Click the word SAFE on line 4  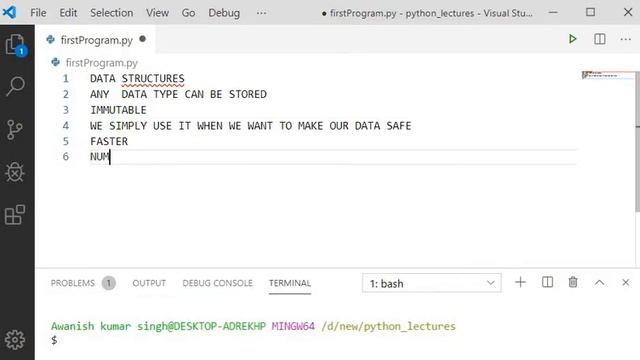399,126
